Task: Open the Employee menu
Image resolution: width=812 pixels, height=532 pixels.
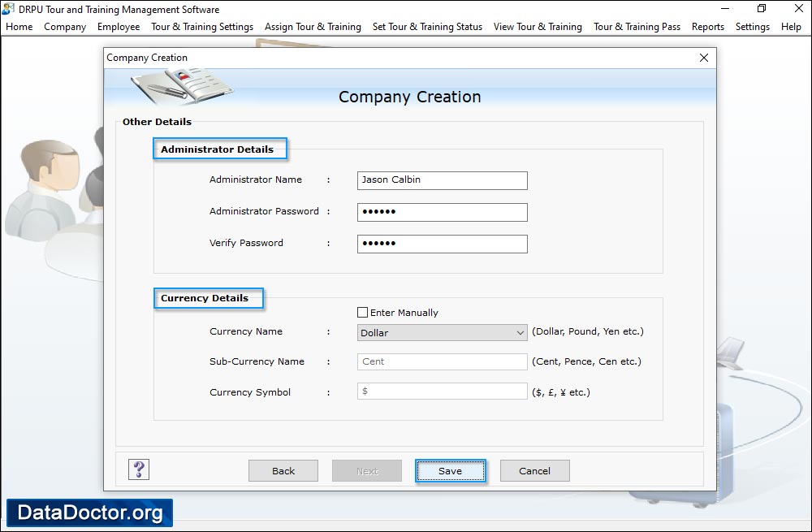Action: [x=119, y=27]
